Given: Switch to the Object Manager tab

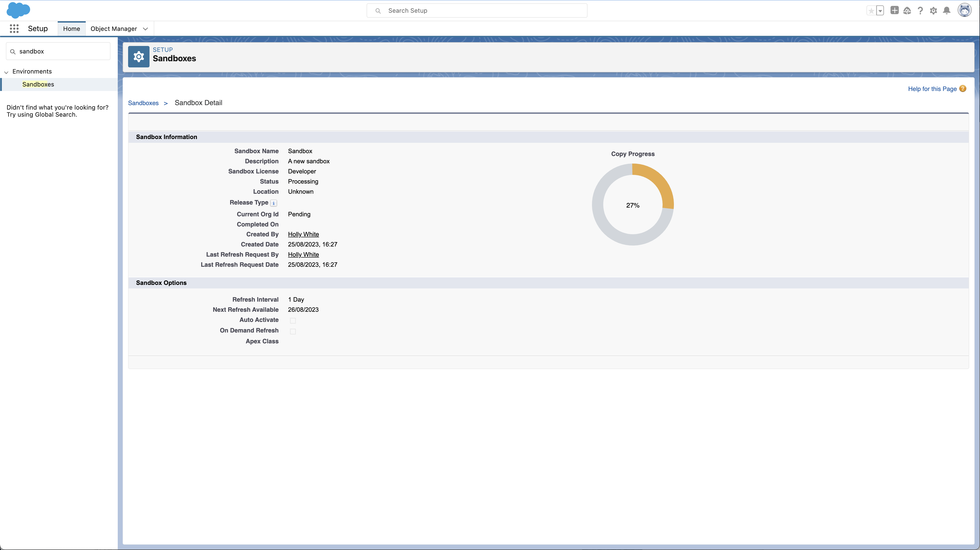Looking at the screenshot, I should 114,29.
